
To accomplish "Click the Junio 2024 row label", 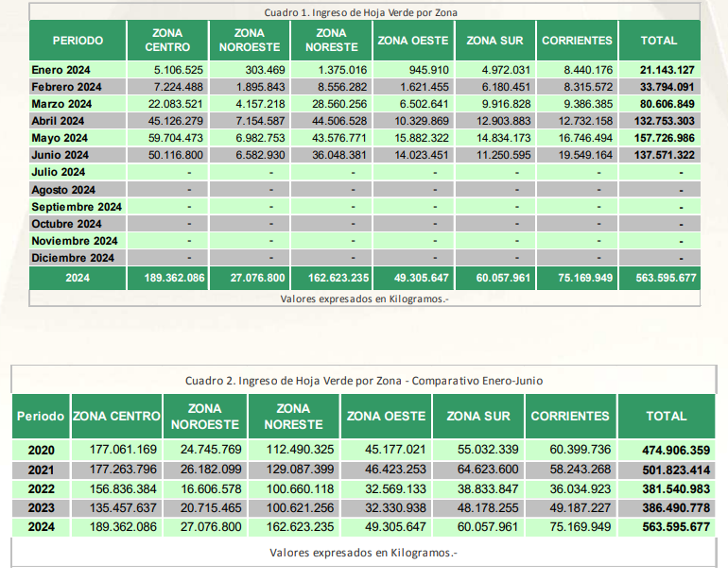I will [x=60, y=155].
